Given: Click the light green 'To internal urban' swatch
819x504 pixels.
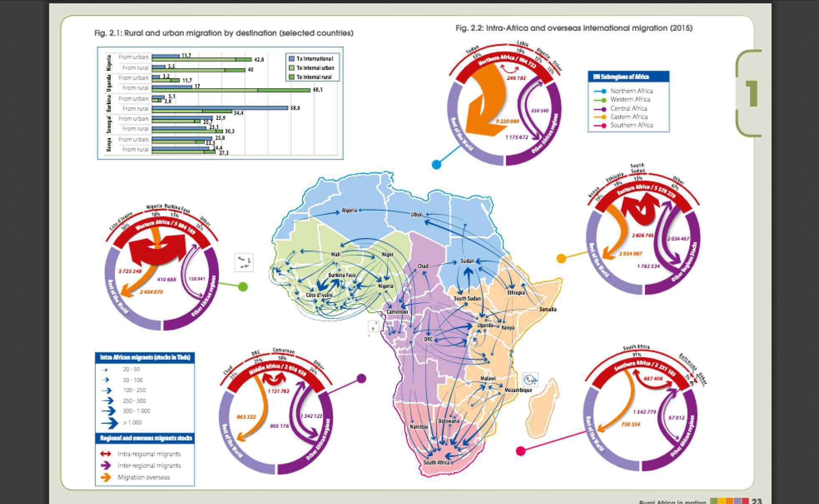Looking at the screenshot, I should [292, 68].
